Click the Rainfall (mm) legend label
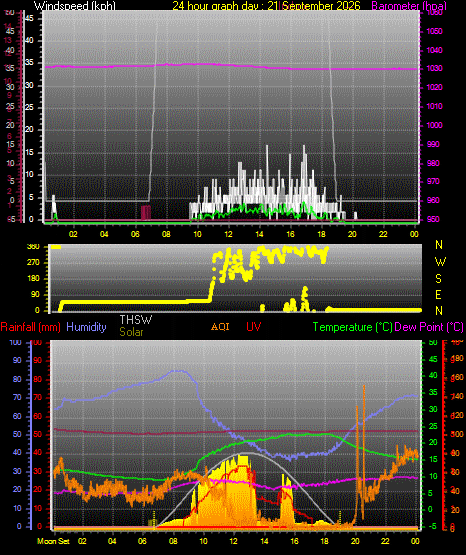Screen dimensions: 466x555 (x=30, y=327)
